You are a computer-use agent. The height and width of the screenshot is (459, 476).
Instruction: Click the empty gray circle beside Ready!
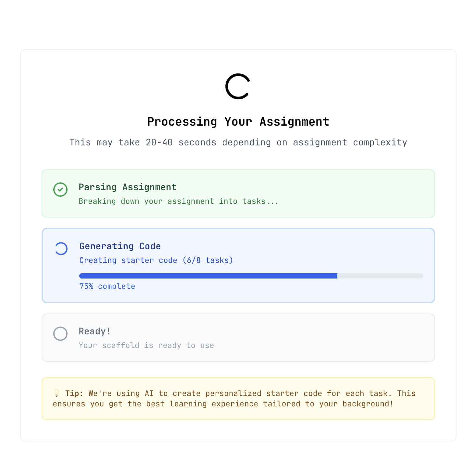point(60,334)
